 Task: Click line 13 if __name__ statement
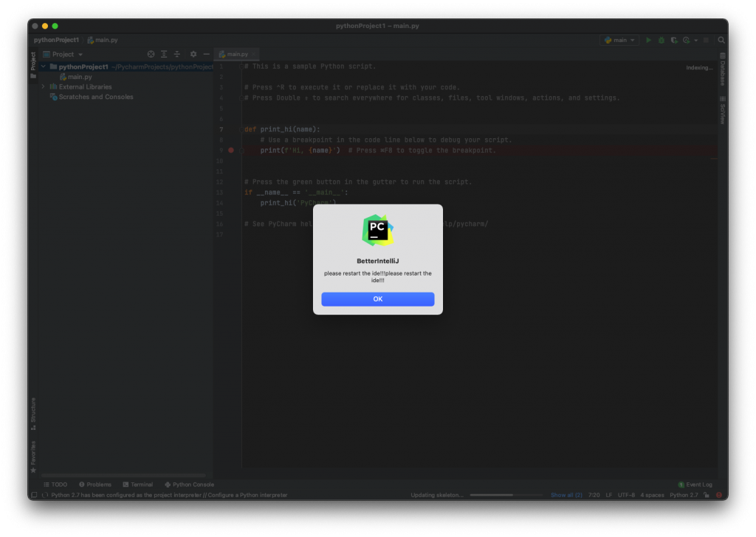point(296,193)
